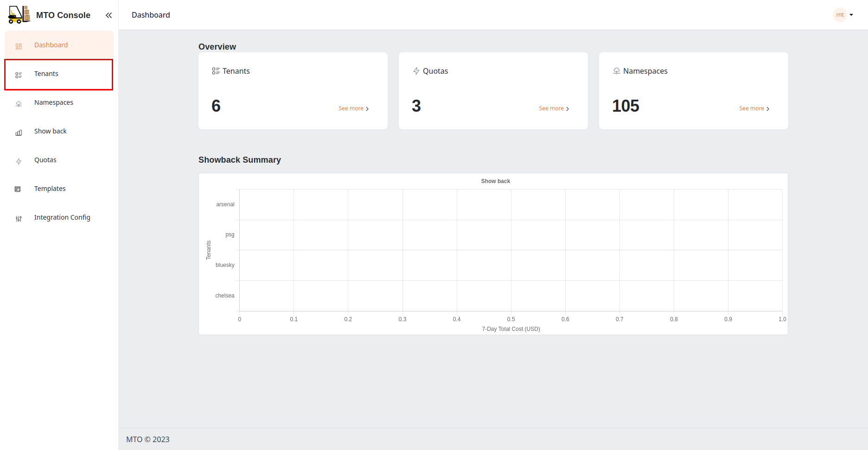Click See more on Tenants card
Viewport: 868px width, 450px height.
coord(353,108)
